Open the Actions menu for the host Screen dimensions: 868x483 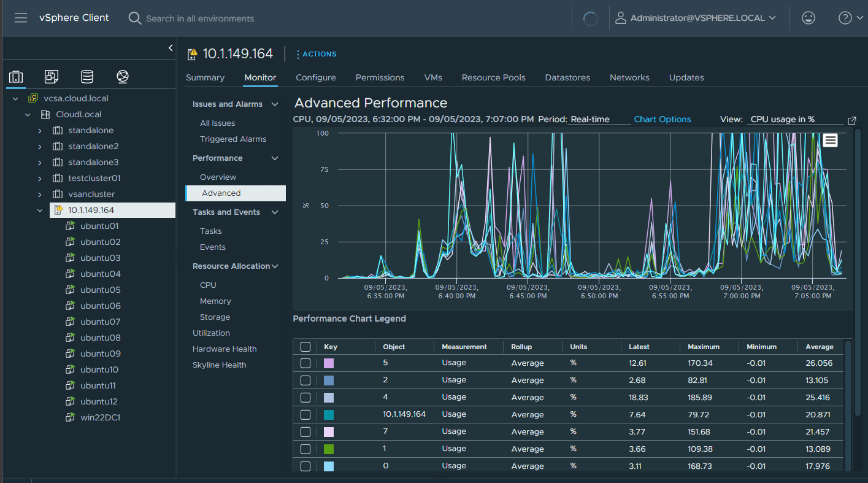point(316,54)
